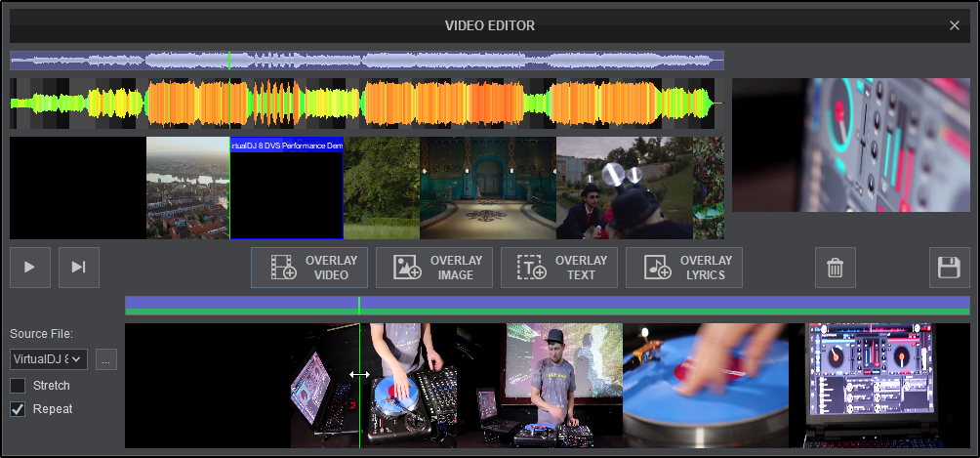Image resolution: width=980 pixels, height=458 pixels.
Task: Click the colored zoomed waveform
Action: pyautogui.click(x=366, y=104)
